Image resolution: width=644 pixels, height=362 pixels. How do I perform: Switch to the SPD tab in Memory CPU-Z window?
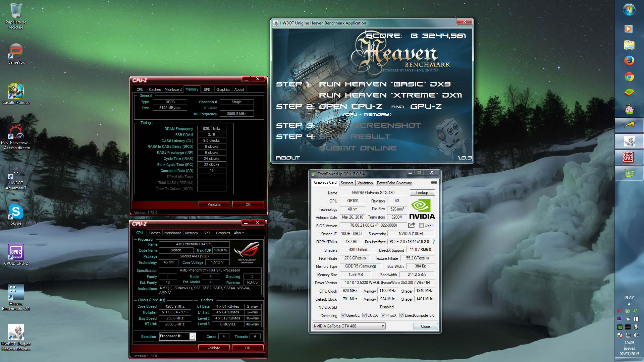(x=207, y=89)
